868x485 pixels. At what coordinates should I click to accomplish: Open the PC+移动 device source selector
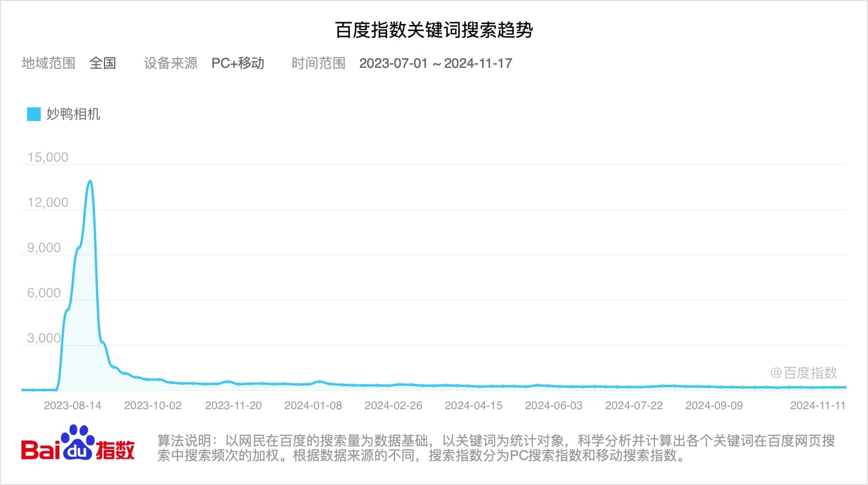point(238,63)
